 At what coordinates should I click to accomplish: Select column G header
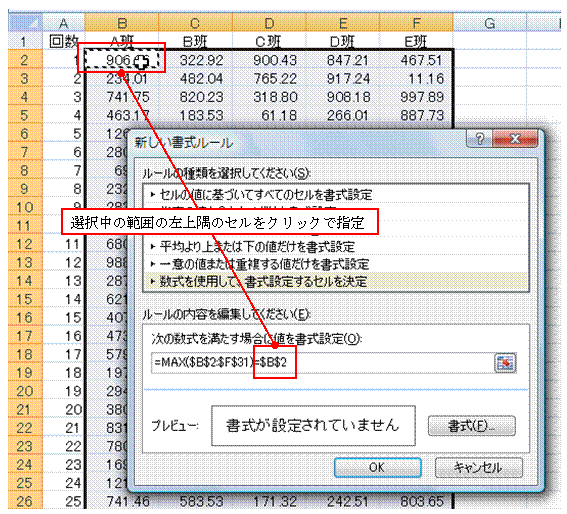click(490, 23)
